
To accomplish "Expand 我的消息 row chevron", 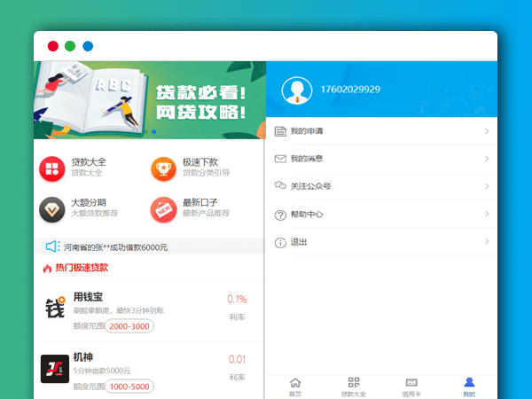I will 487,159.
